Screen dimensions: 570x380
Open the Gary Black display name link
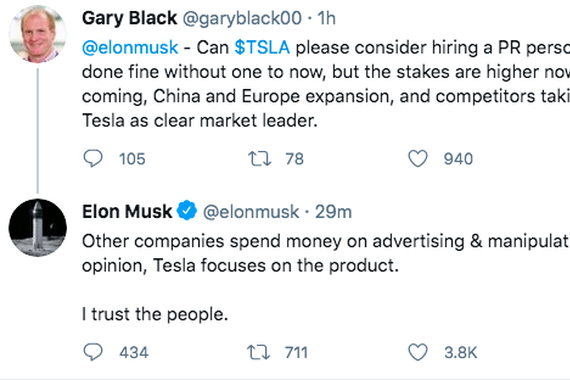tap(129, 18)
